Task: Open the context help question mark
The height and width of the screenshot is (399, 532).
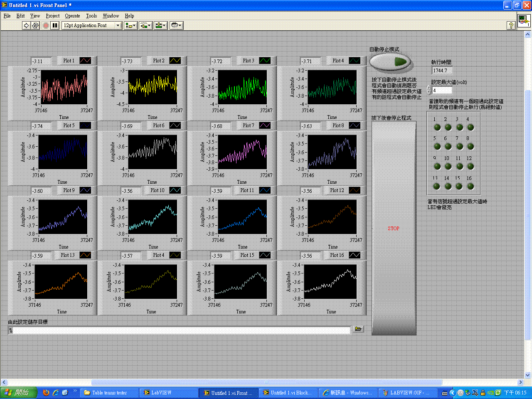Action: coord(511,25)
